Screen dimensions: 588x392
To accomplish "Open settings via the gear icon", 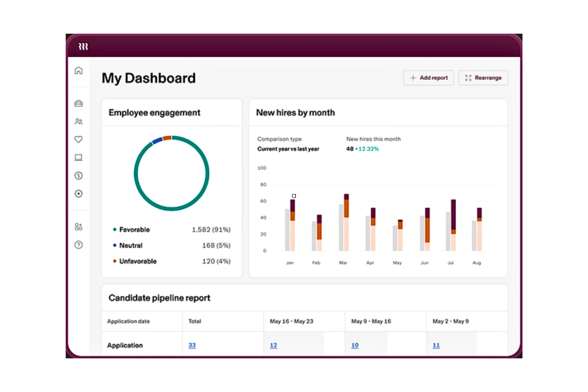I will 78,194.
